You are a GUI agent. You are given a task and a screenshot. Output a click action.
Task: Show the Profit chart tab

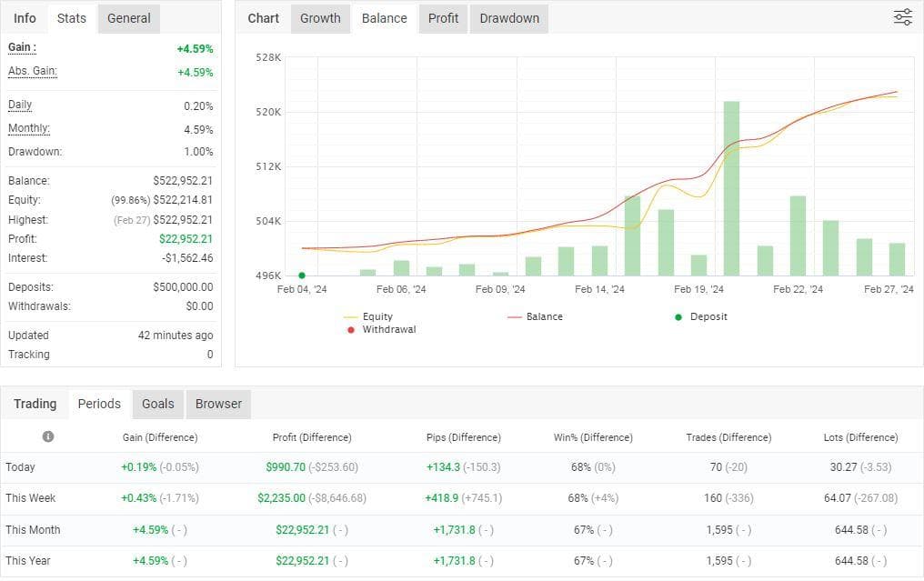click(x=443, y=18)
